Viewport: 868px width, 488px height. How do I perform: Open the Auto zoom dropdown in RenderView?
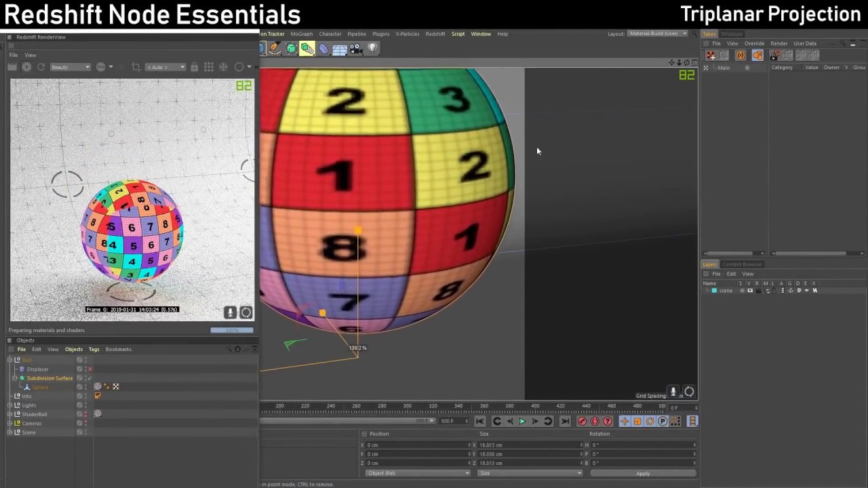166,67
